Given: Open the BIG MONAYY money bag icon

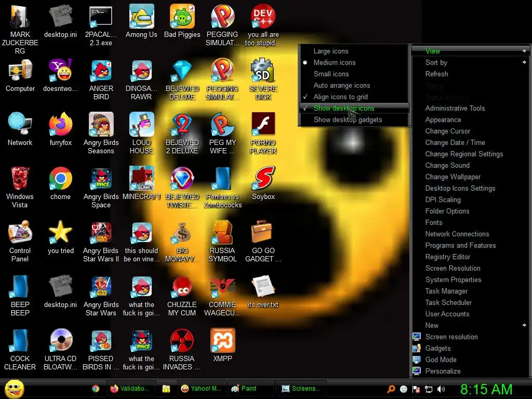Looking at the screenshot, I should point(182,241).
